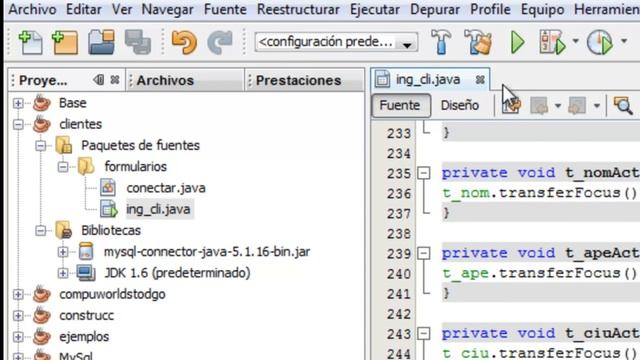Click the New Project toolbar icon

click(65, 42)
